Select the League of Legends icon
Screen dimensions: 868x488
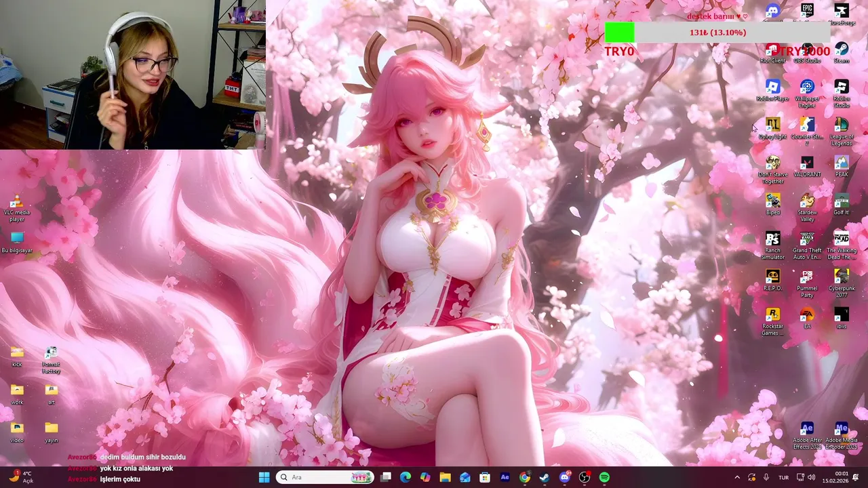pos(842,131)
